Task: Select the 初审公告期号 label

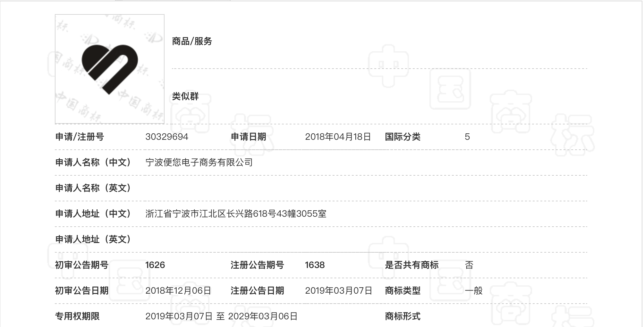Action: [82, 265]
